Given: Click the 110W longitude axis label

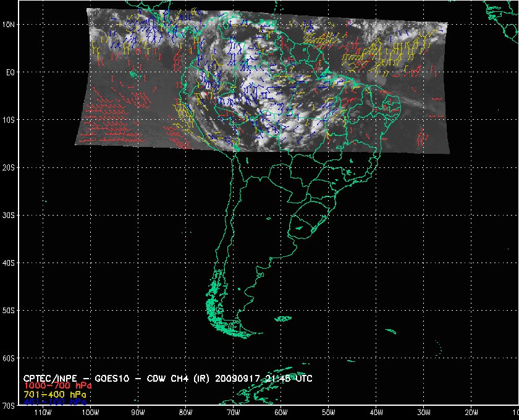Looking at the screenshot, I should pyautogui.click(x=42, y=412).
